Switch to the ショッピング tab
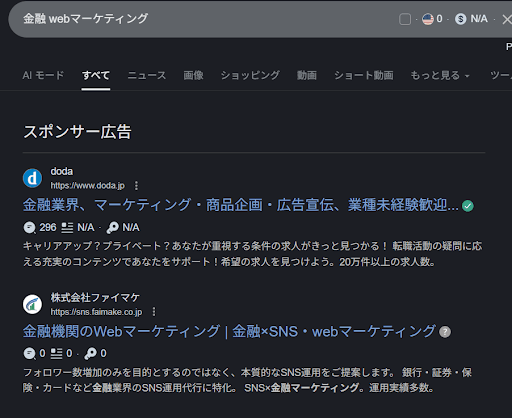This screenshot has width=512, height=418. (x=250, y=75)
